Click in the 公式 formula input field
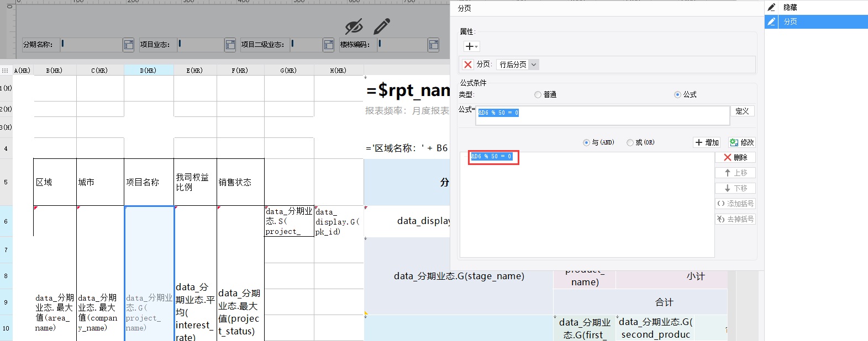This screenshot has width=868, height=341. click(603, 115)
